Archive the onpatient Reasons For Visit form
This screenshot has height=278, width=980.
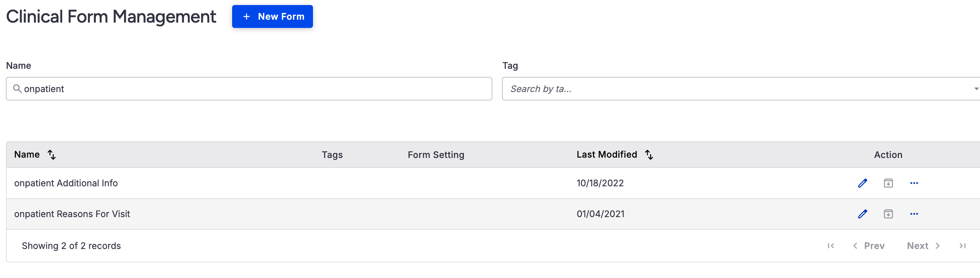click(x=888, y=214)
